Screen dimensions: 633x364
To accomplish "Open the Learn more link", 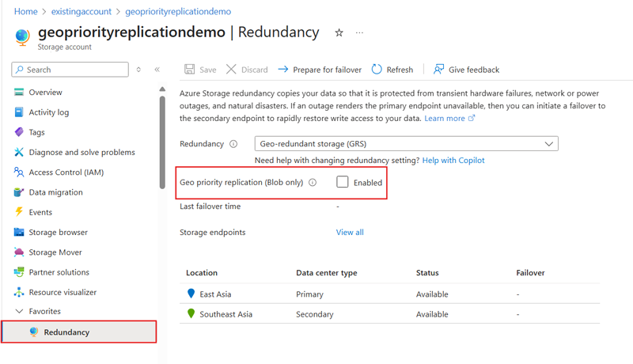I will [445, 118].
